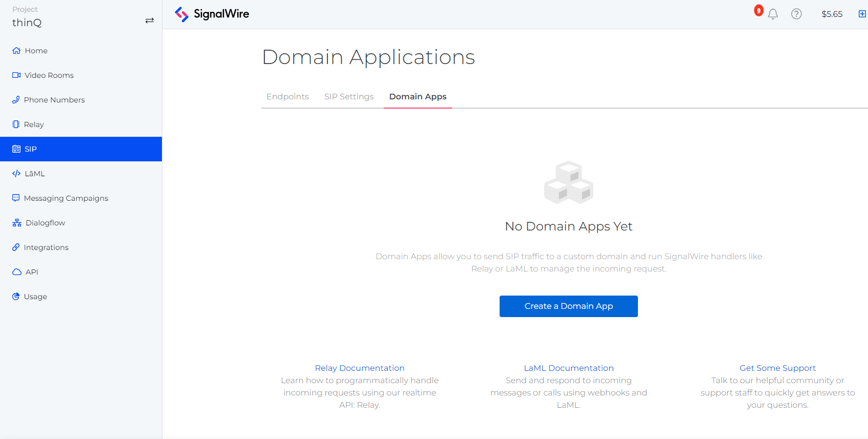Image resolution: width=868 pixels, height=439 pixels.
Task: Open the notifications bell
Action: point(773,14)
